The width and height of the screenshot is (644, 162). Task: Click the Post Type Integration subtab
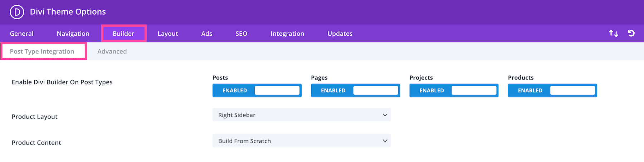[42, 51]
